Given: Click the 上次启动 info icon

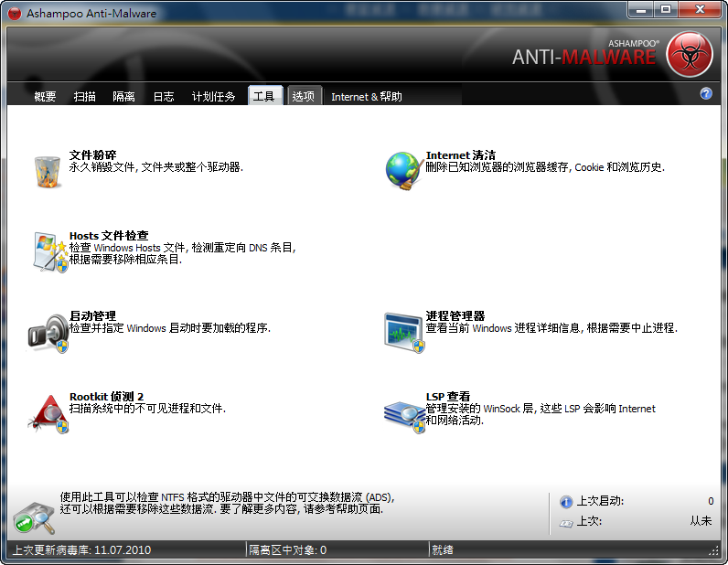Looking at the screenshot, I should (566, 502).
